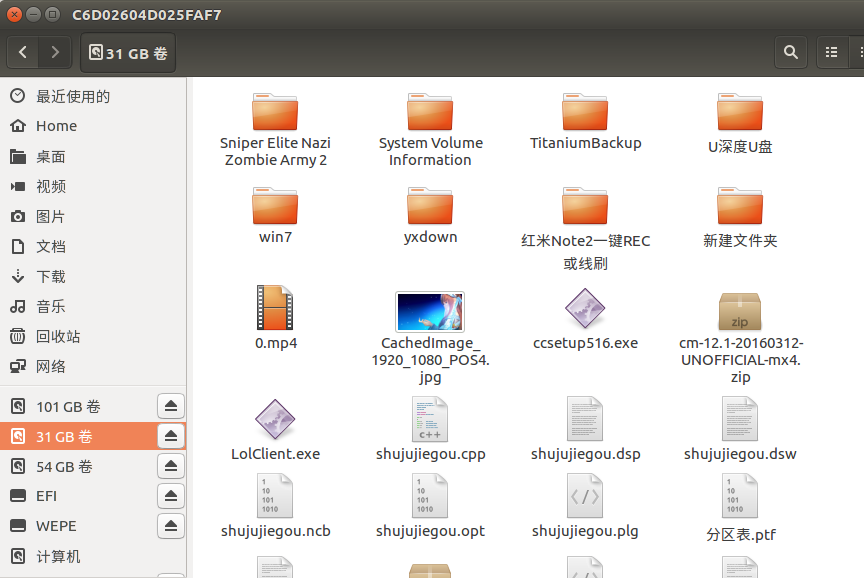Select cm-12.1-20160312-UNOFFICIAL-mx4.zip archive
This screenshot has height=578, width=864.
pos(740,338)
